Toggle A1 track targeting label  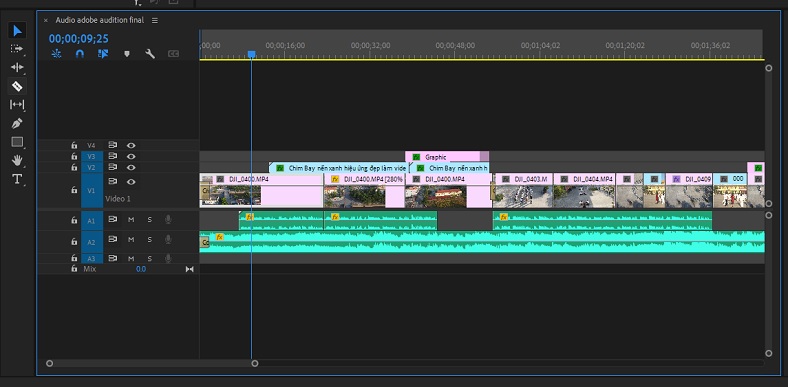point(91,221)
